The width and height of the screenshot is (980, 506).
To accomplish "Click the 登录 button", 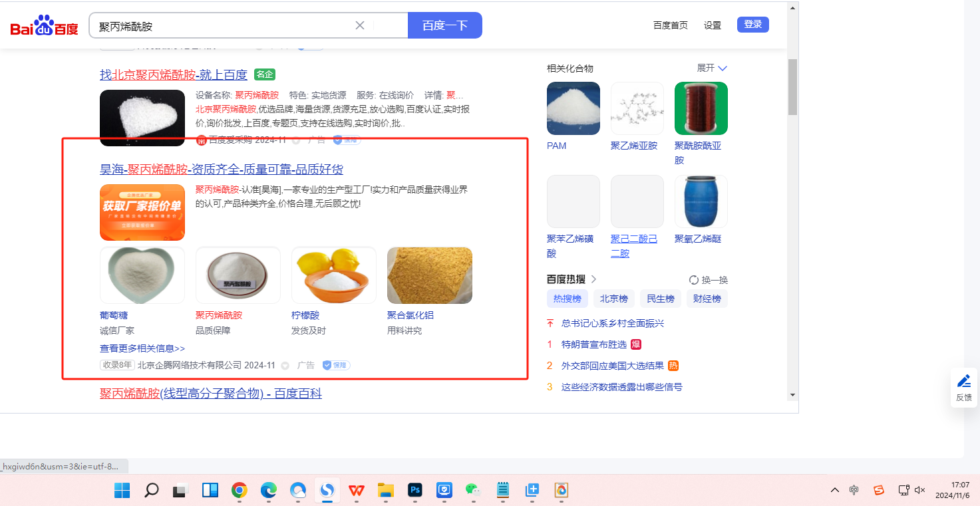I will (x=753, y=25).
